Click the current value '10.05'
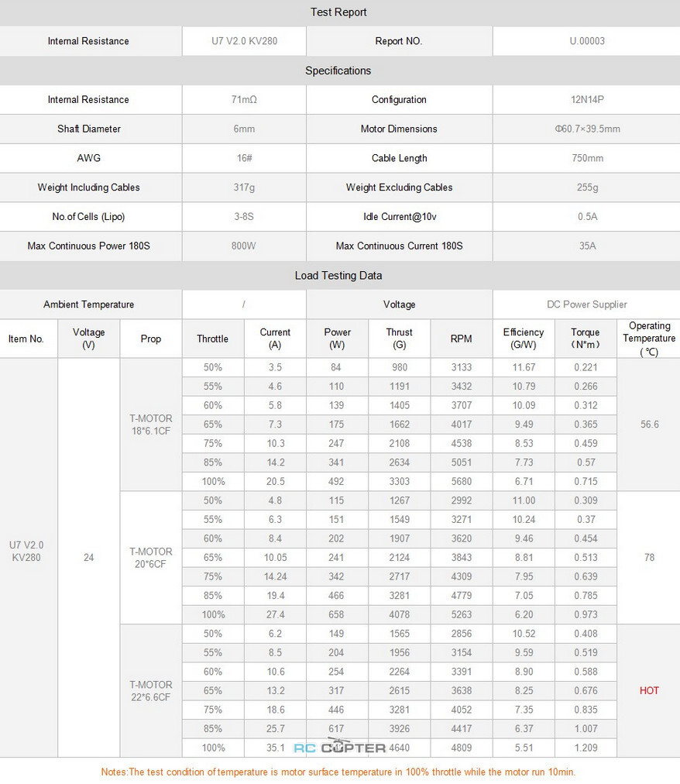Screen dimensions: 680x784 click(275, 558)
